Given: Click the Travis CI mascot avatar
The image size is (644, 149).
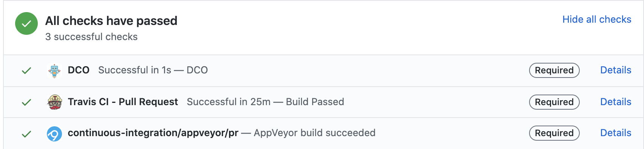Looking at the screenshot, I should point(54,102).
